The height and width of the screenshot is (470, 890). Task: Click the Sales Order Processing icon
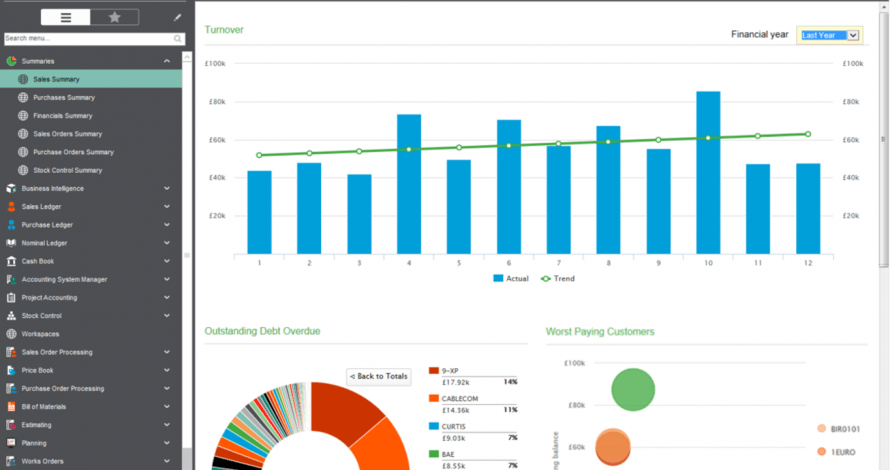(x=11, y=352)
